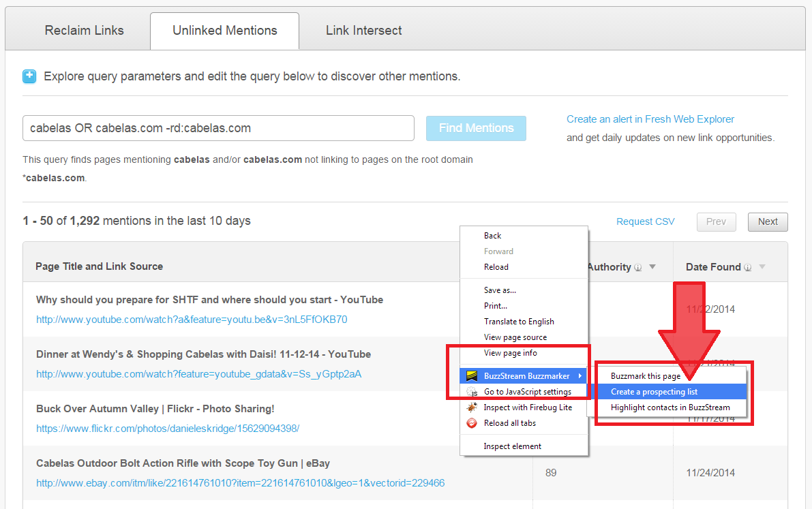Click the Next page button

click(768, 221)
